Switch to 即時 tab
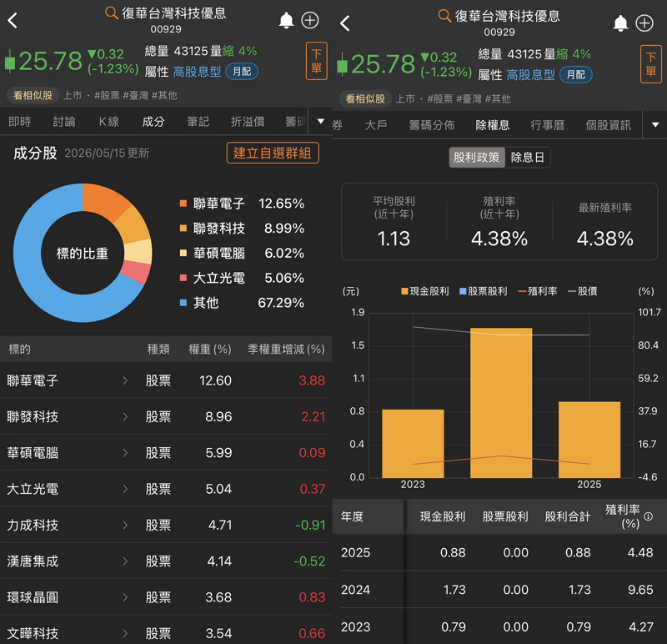This screenshot has height=644, width=667. 19,122
